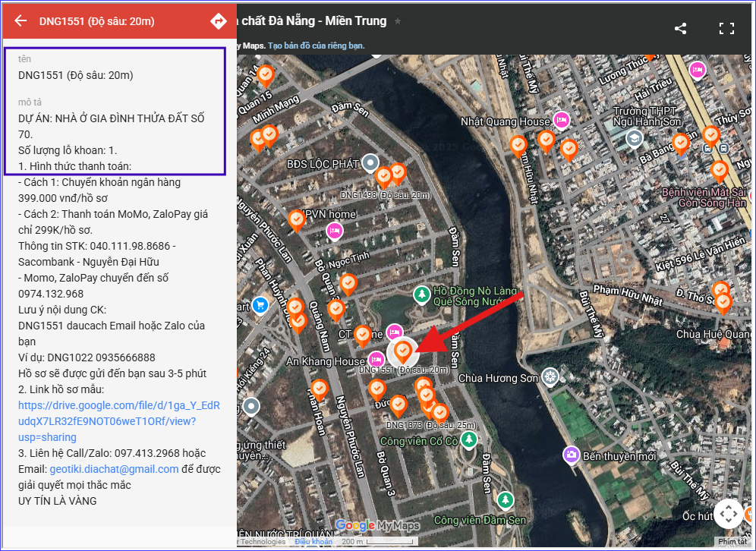Share the map with the share icon
Viewport: 756px width, 551px height.
pos(680,28)
